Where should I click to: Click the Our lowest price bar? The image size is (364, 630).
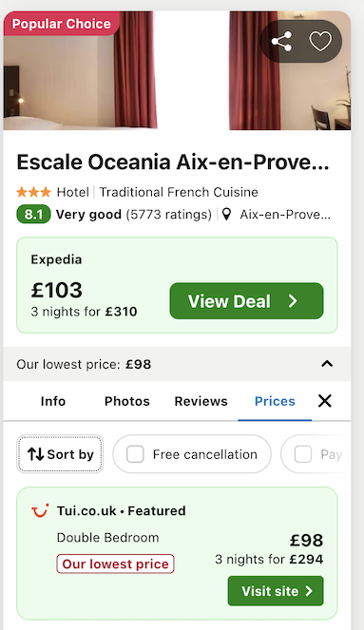(177, 364)
